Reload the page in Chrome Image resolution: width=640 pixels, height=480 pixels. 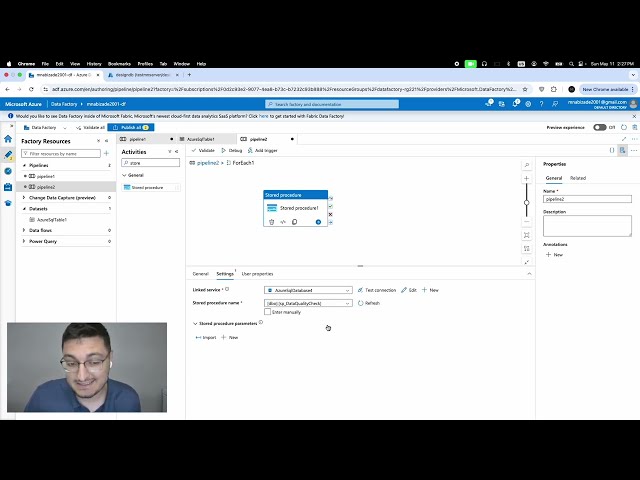pos(31,89)
